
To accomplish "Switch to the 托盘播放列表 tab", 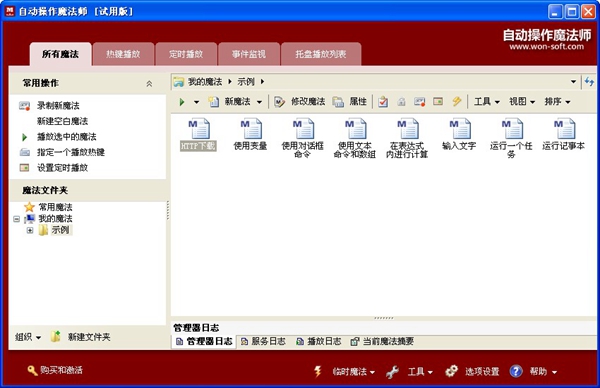I will click(321, 54).
